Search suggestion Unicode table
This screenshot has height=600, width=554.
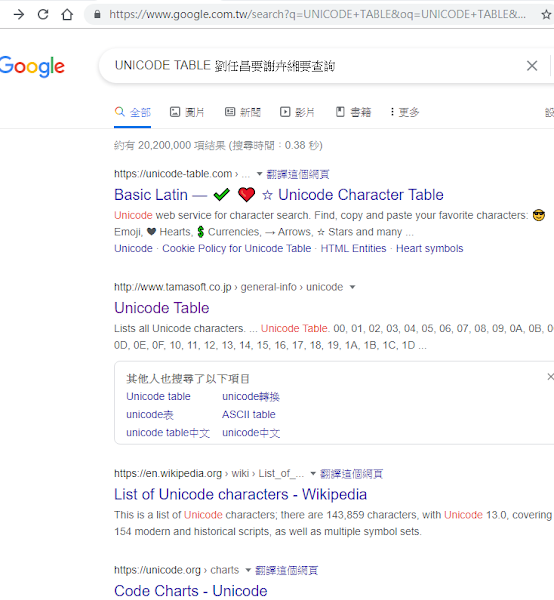pos(158,396)
